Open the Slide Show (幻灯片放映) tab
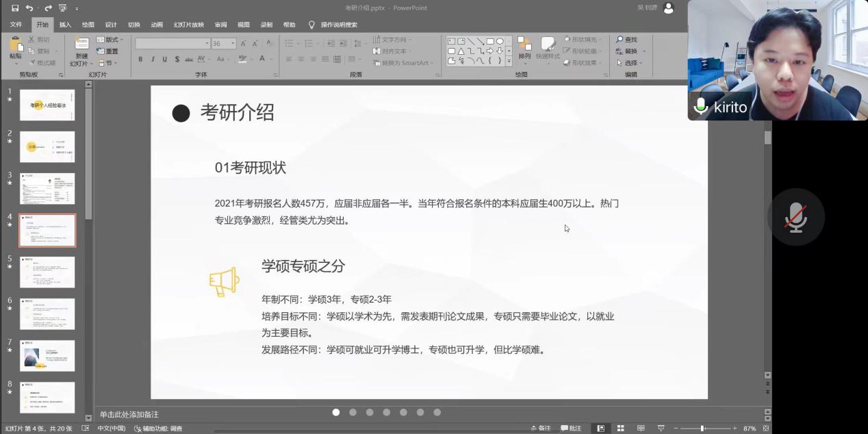 click(x=188, y=25)
